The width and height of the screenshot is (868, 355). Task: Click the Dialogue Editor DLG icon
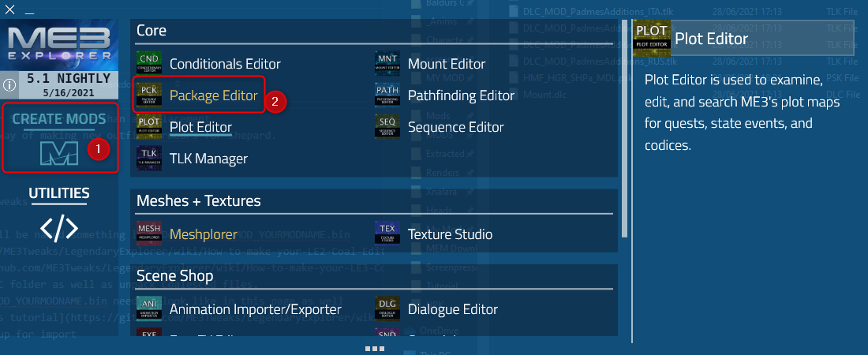click(x=387, y=309)
